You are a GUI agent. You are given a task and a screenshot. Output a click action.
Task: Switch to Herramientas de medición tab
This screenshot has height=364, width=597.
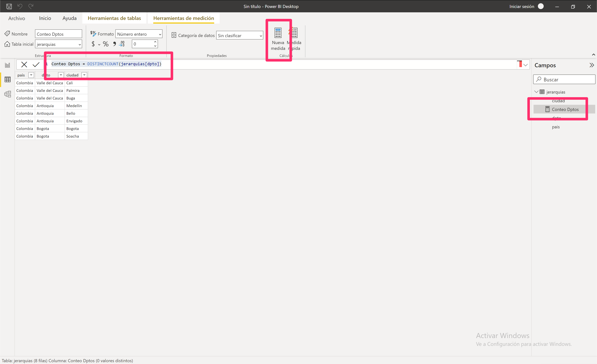click(x=184, y=18)
